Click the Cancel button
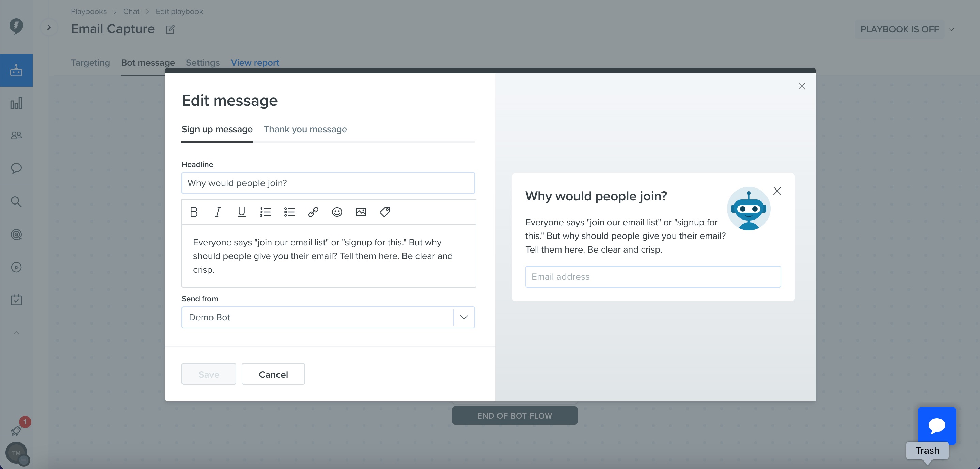The image size is (980, 469). coord(273,374)
